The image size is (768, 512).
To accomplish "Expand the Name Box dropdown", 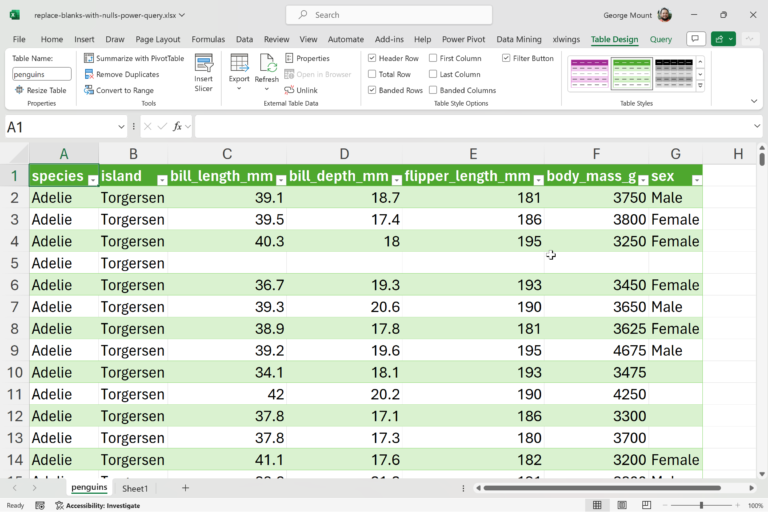I will point(122,127).
